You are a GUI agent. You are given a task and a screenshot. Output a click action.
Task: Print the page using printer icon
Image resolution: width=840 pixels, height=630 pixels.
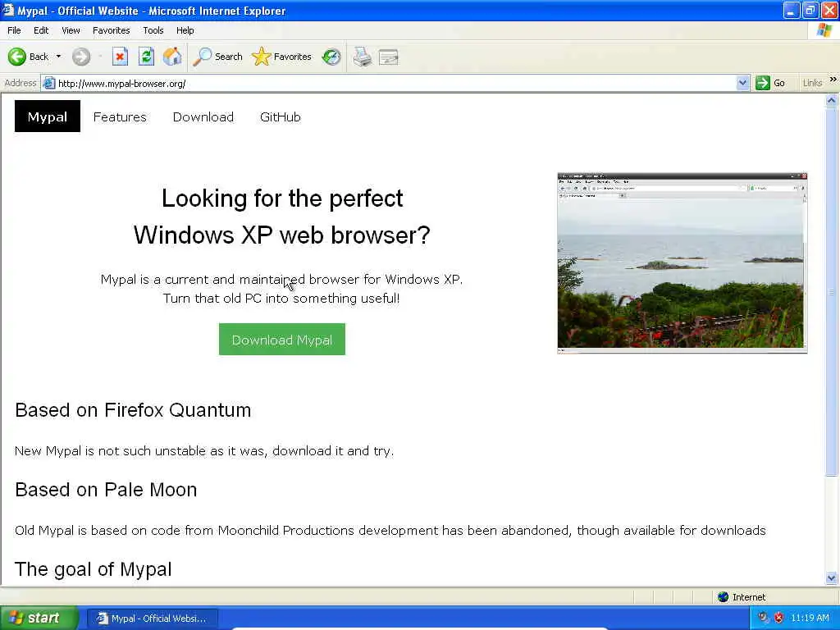coord(362,57)
